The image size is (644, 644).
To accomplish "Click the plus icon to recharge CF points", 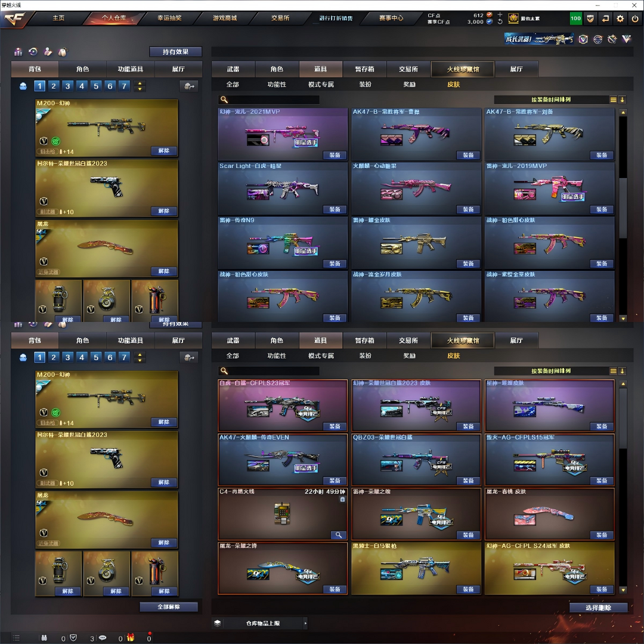I will tap(500, 15).
